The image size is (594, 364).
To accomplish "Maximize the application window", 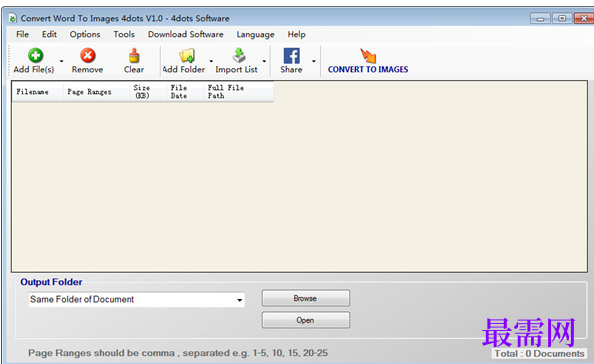I will (x=562, y=18).
